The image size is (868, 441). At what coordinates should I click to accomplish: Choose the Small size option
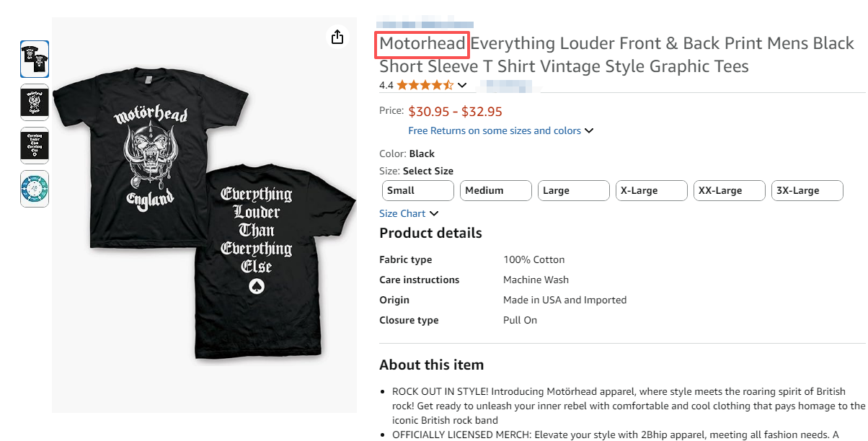[417, 191]
